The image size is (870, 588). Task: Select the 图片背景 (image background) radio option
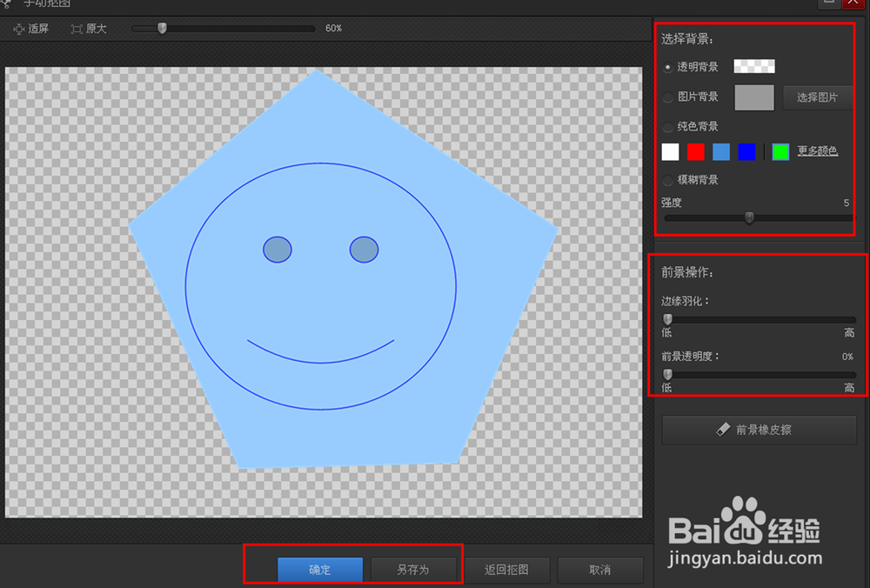pos(667,97)
